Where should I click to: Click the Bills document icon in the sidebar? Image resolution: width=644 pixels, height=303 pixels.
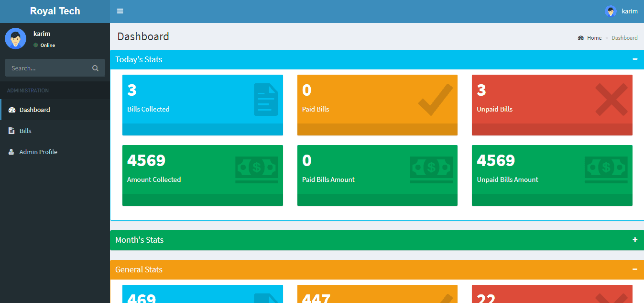11,131
